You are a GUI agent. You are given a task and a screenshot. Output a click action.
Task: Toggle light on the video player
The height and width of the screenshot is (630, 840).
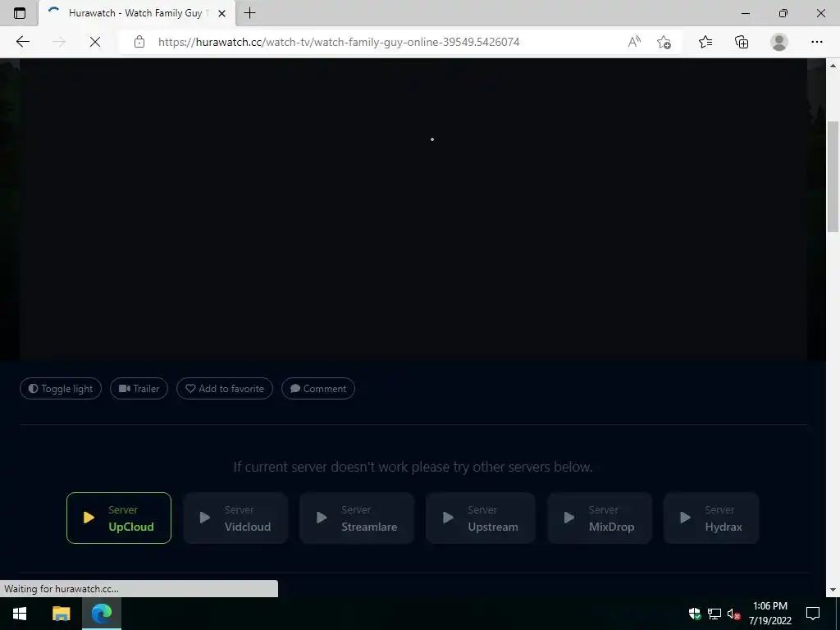click(61, 388)
